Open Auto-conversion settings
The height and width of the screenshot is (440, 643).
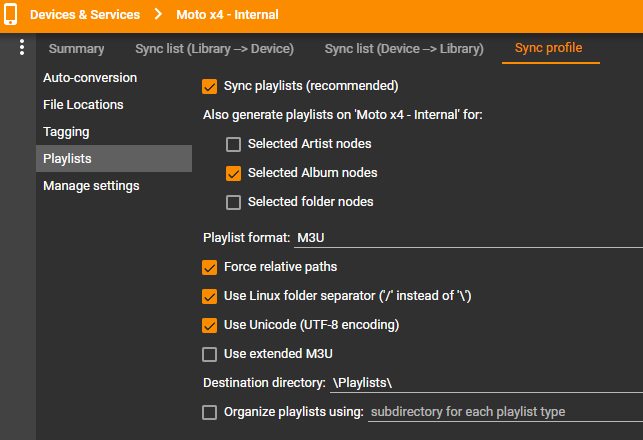(90, 78)
